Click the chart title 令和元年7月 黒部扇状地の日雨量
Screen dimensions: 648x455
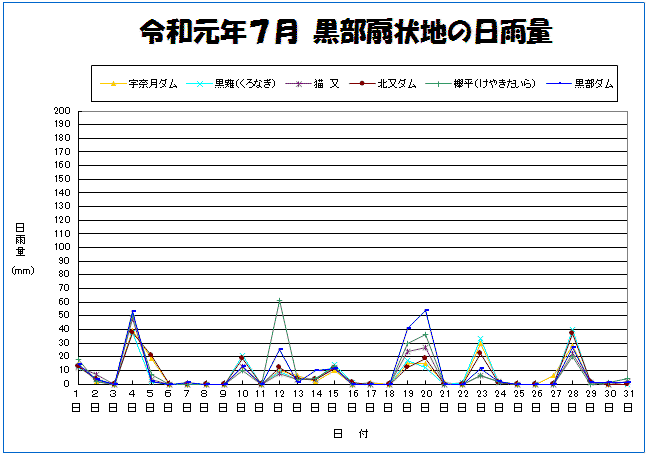(x=346, y=33)
